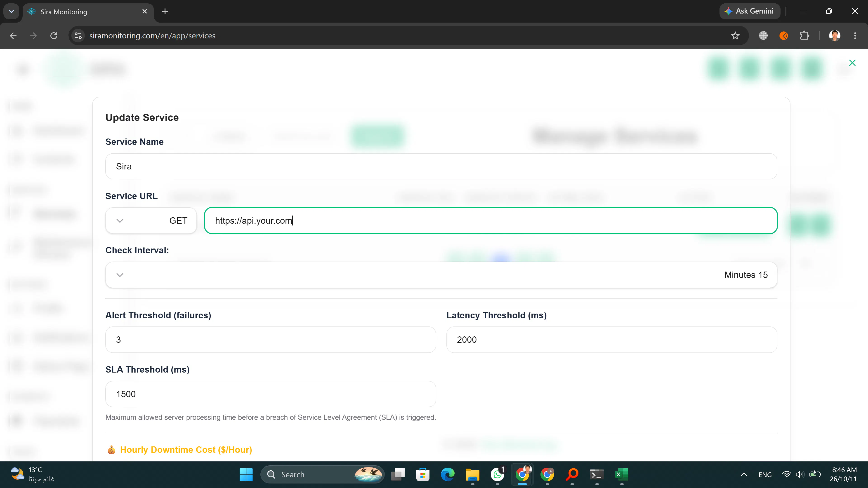Image resolution: width=868 pixels, height=488 pixels.
Task: Close the Update Service dialog with green X
Action: click(x=852, y=63)
